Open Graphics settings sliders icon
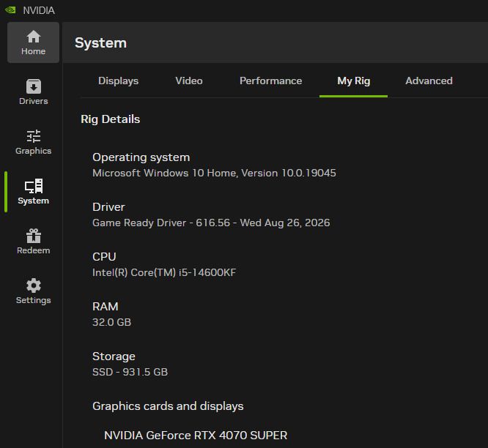 tap(34, 136)
